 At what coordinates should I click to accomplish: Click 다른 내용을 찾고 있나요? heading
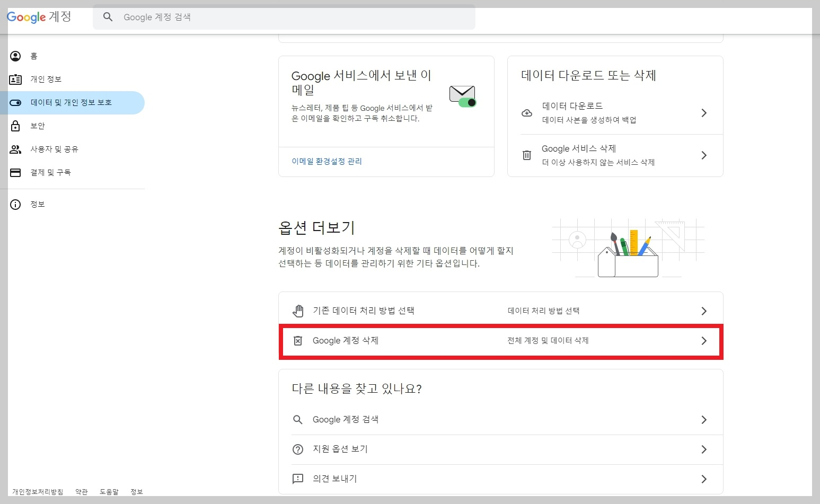357,389
